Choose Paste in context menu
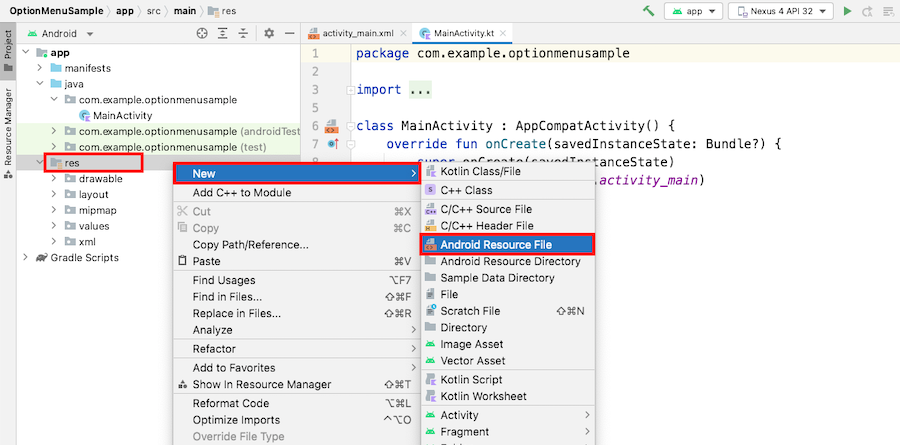The image size is (900, 445). click(297, 261)
